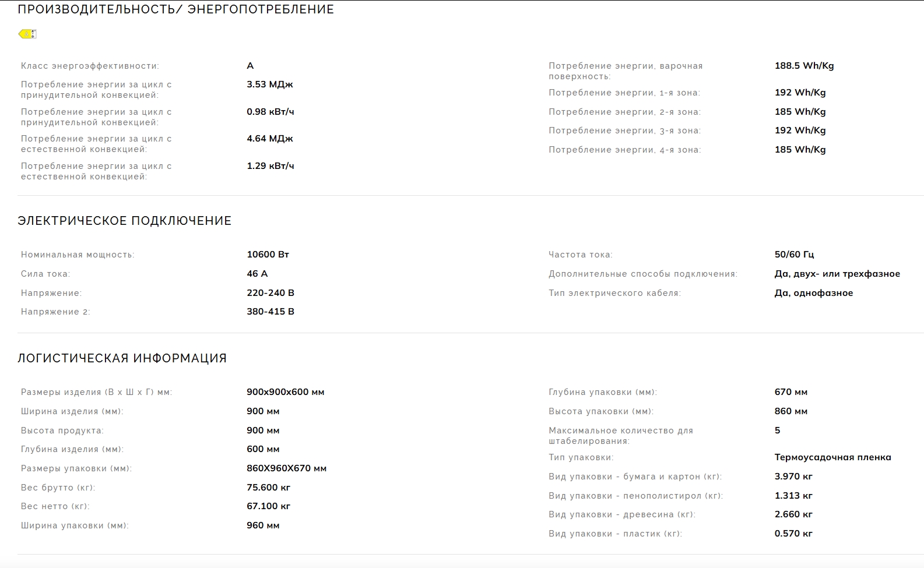Click the Класс энергоэффективности label
This screenshot has width=924, height=568.
click(90, 66)
